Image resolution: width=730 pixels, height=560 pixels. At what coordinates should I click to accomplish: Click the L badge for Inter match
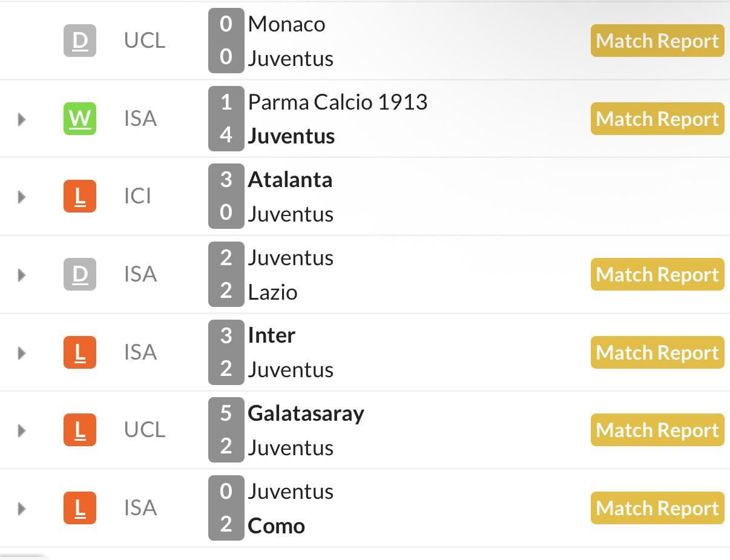tap(80, 352)
